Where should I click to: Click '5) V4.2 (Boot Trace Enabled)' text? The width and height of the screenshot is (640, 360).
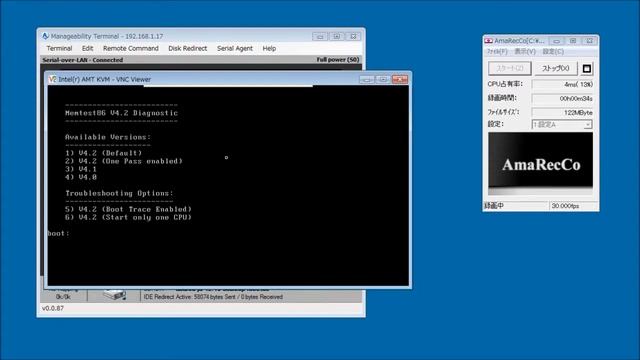[128, 209]
